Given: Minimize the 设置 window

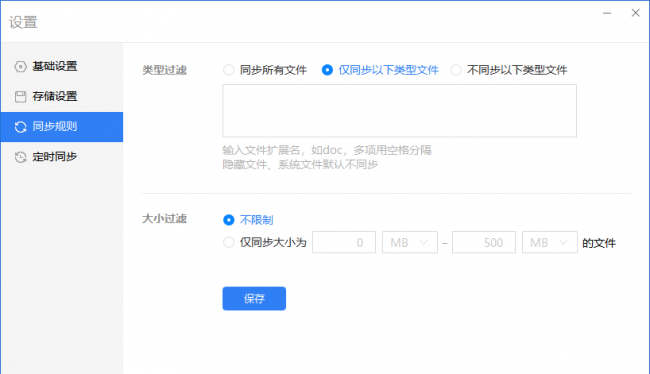Looking at the screenshot, I should point(607,13).
